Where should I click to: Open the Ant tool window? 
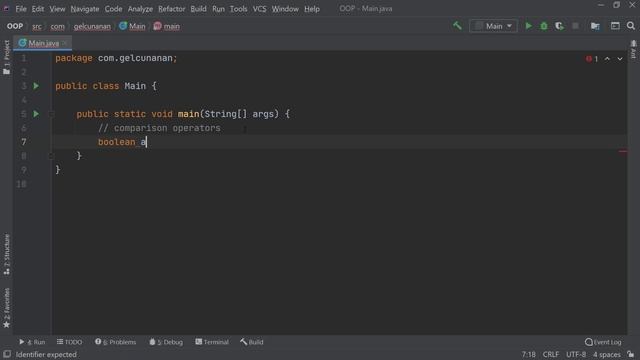[633, 49]
